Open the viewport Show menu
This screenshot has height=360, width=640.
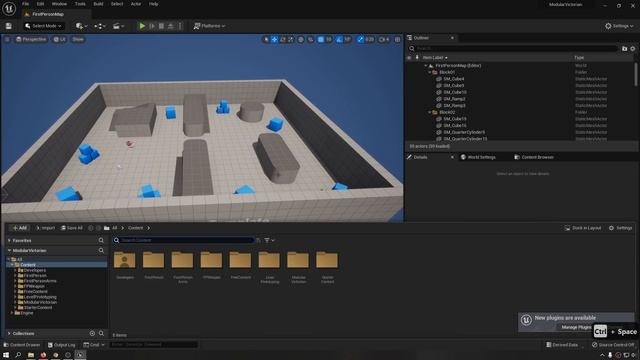pos(78,39)
